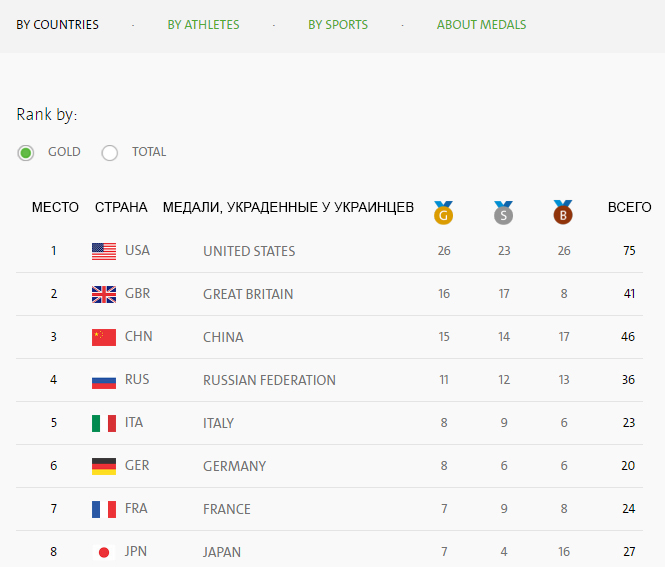The height and width of the screenshot is (567, 665).
Task: Go to the About Medals tab
Action: [x=481, y=25]
